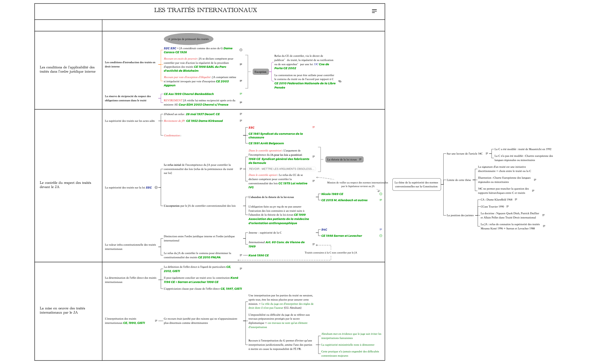Image resolution: width=589 pixels, height=364 pixels.
Task: Expand the CE 1998 Sarran et Levacher topic
Action: (381, 236)
